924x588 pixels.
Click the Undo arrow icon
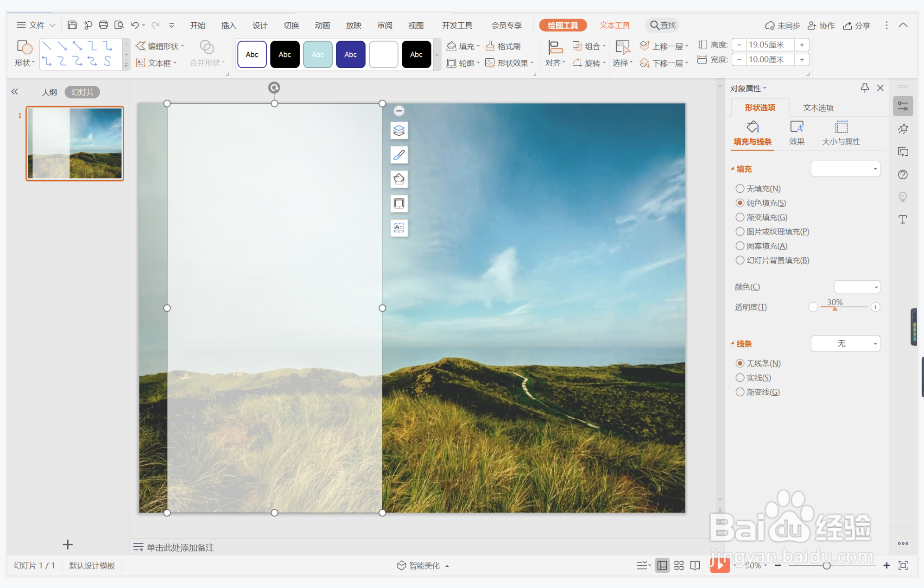point(135,25)
